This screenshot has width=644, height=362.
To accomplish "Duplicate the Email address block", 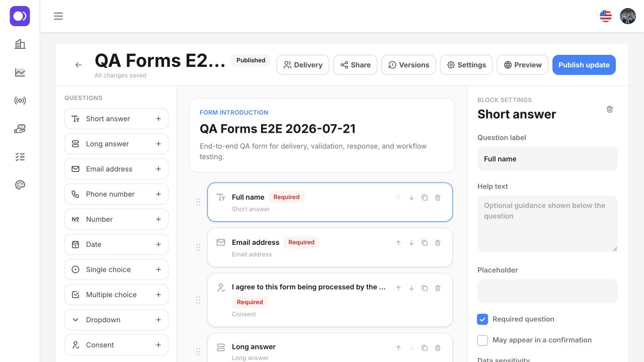I will (425, 243).
